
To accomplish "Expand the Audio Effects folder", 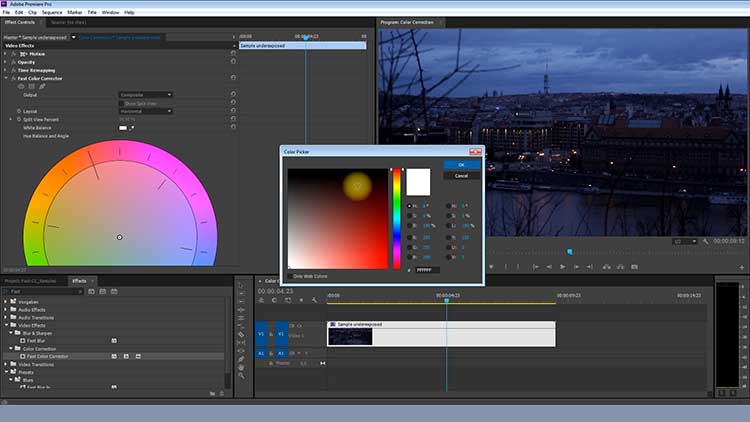I will [x=6, y=310].
